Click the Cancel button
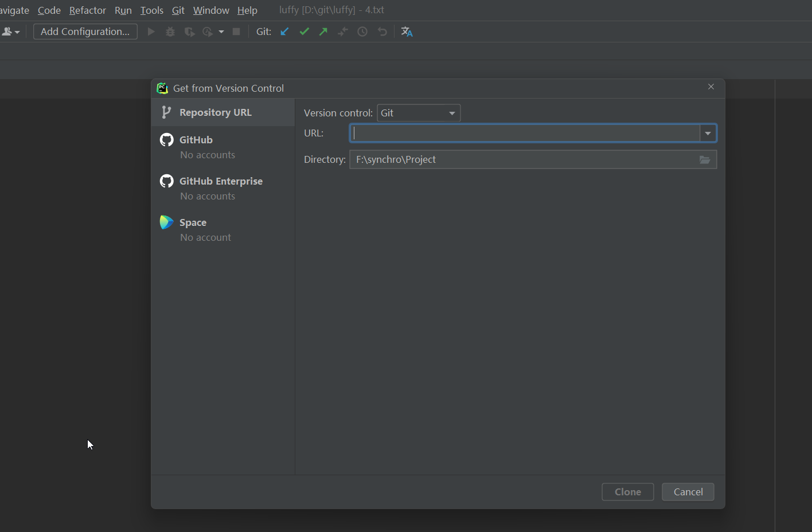This screenshot has width=812, height=532. point(688,492)
